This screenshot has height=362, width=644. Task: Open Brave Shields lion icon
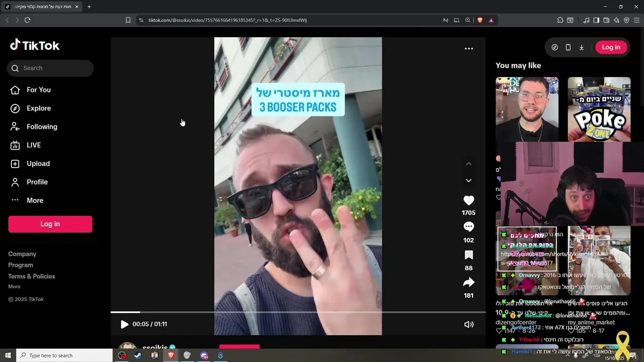(x=479, y=20)
